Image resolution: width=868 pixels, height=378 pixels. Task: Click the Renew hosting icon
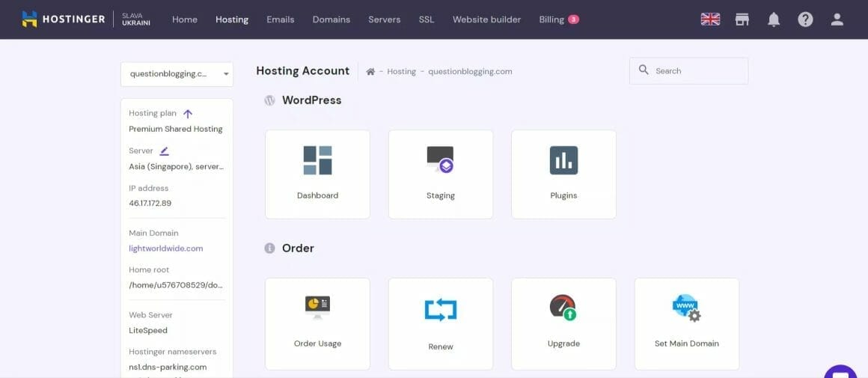click(441, 309)
